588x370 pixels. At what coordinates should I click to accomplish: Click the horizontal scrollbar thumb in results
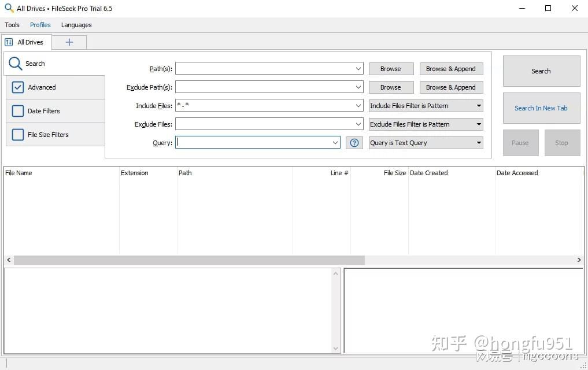(189, 260)
